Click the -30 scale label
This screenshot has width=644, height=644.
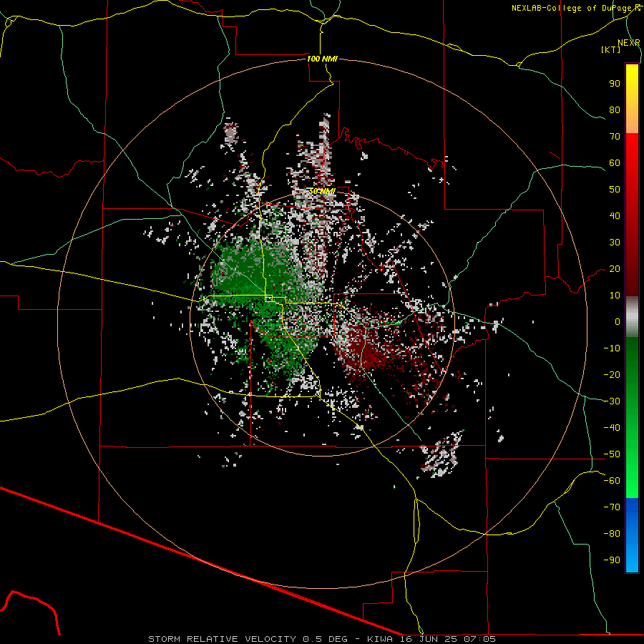(612, 401)
